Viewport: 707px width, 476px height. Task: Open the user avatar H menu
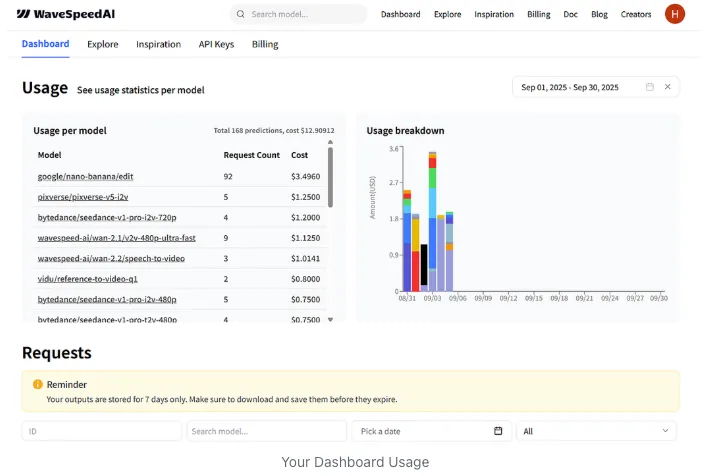coord(675,14)
